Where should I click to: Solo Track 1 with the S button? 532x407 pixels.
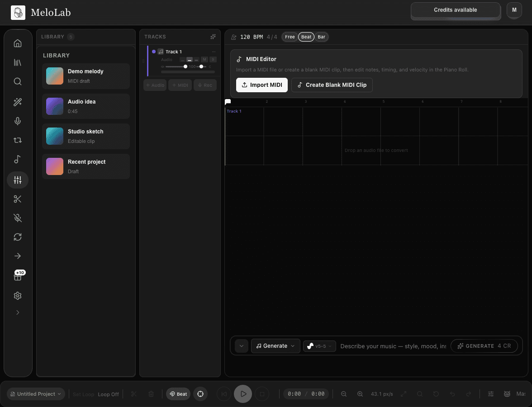click(213, 59)
